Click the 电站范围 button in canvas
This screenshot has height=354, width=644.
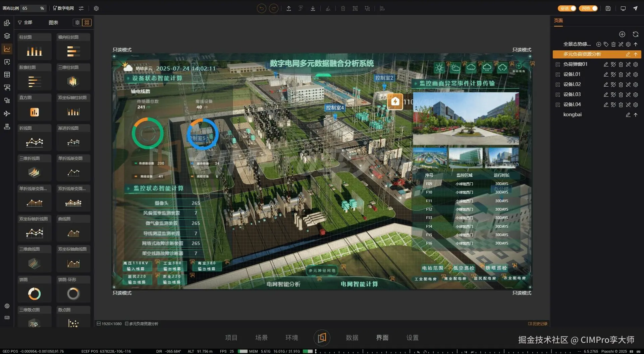432,268
